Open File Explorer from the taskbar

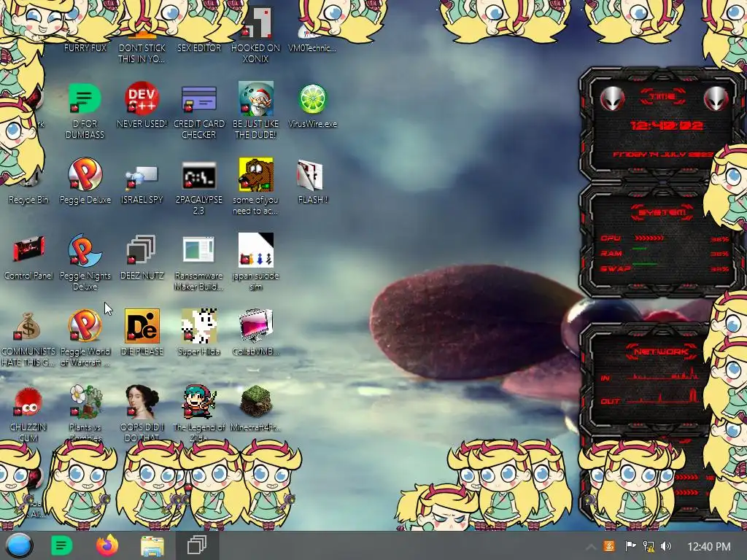[x=152, y=545]
